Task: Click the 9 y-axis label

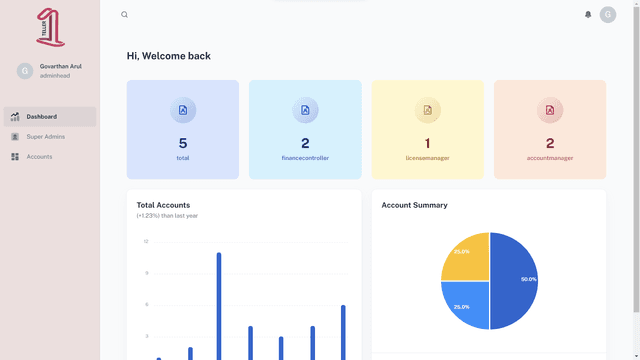Action: [147, 273]
